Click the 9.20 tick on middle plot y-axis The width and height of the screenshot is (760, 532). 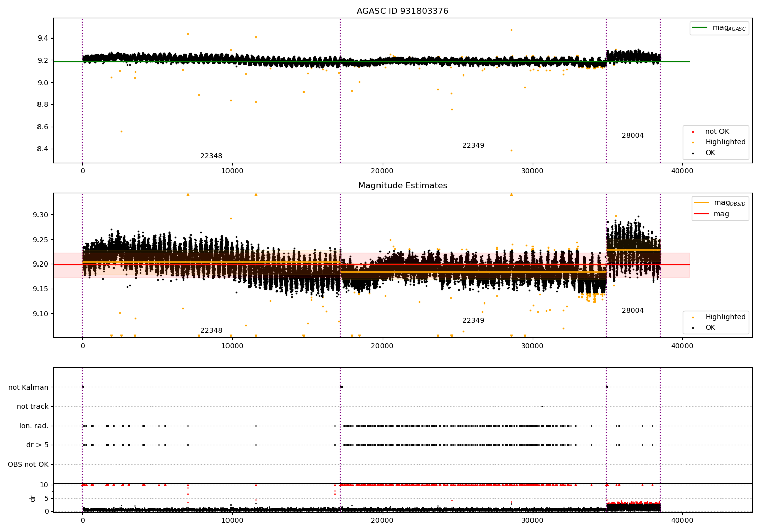point(41,264)
